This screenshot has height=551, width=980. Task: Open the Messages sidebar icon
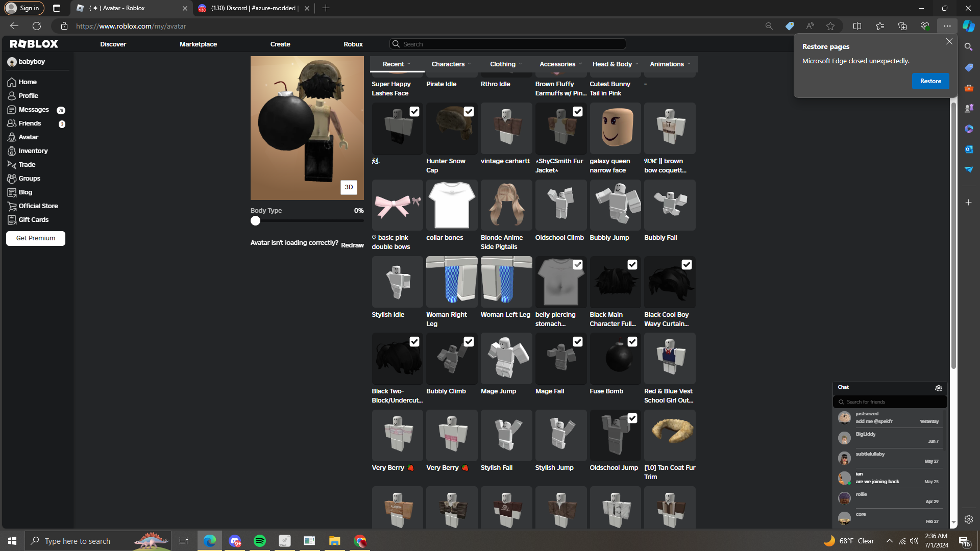12,110
